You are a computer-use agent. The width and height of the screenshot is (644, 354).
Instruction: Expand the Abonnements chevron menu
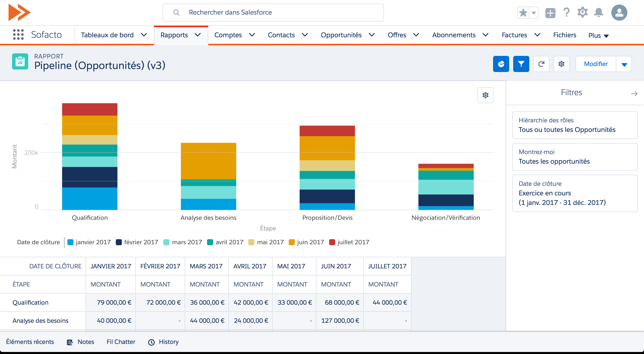point(486,35)
